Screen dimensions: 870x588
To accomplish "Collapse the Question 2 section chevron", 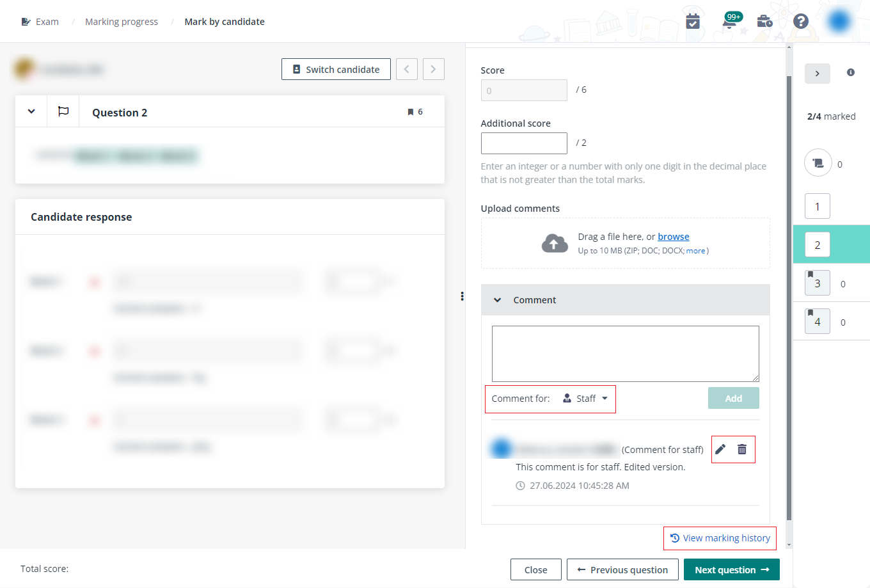I will point(31,111).
